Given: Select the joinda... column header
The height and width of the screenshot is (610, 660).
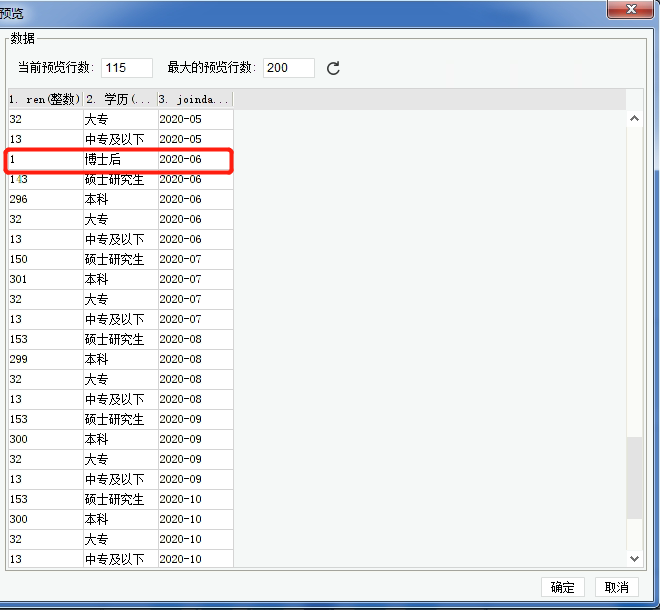Looking at the screenshot, I should 195,99.
